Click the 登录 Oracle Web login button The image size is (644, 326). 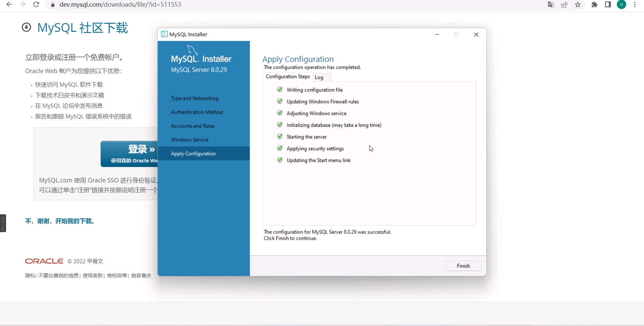[129, 154]
